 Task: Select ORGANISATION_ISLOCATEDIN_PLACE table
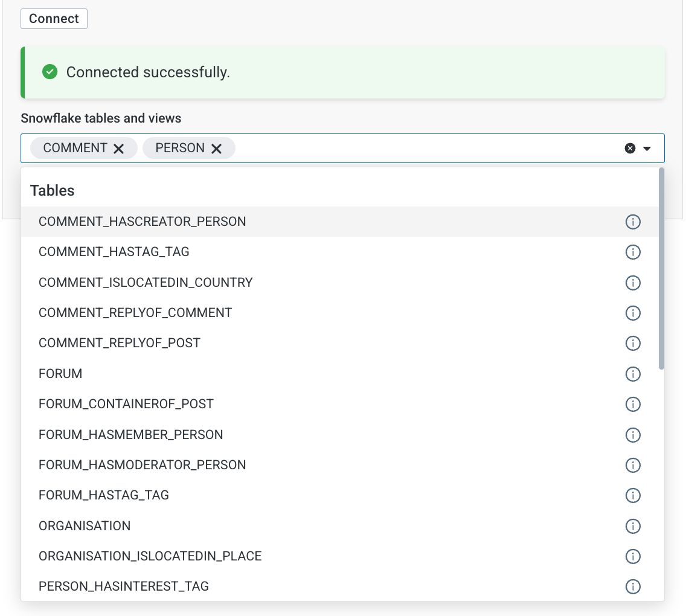[150, 556]
